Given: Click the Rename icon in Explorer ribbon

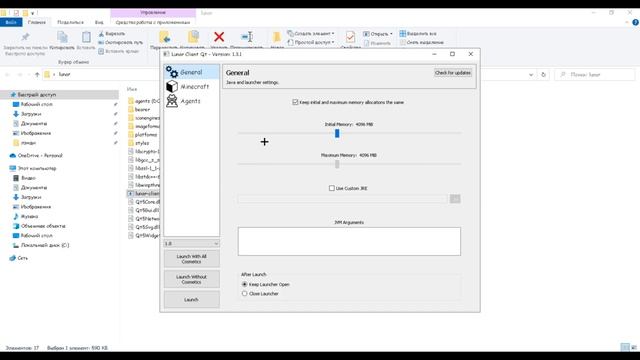Looking at the screenshot, I should click(x=247, y=37).
